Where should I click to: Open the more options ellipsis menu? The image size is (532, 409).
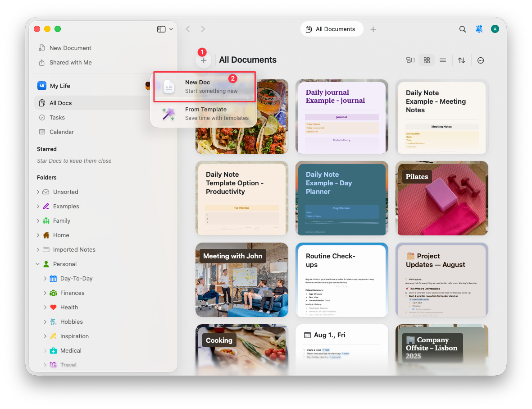(480, 60)
